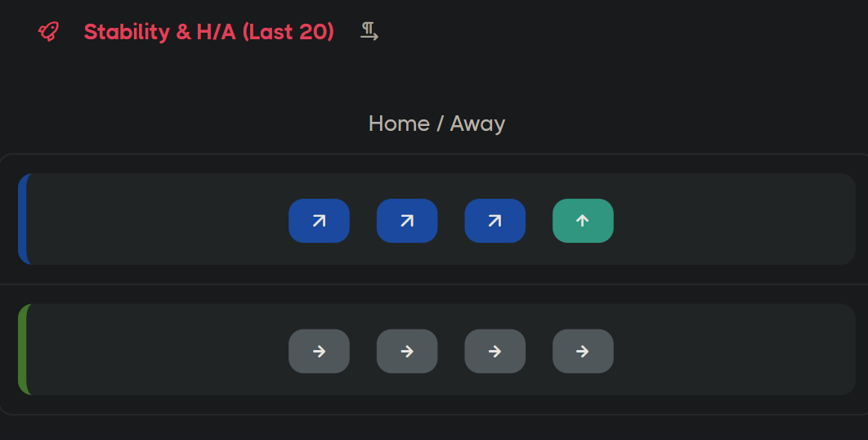Click the word "Home" in the column header
The height and width of the screenshot is (440, 868).
click(399, 123)
